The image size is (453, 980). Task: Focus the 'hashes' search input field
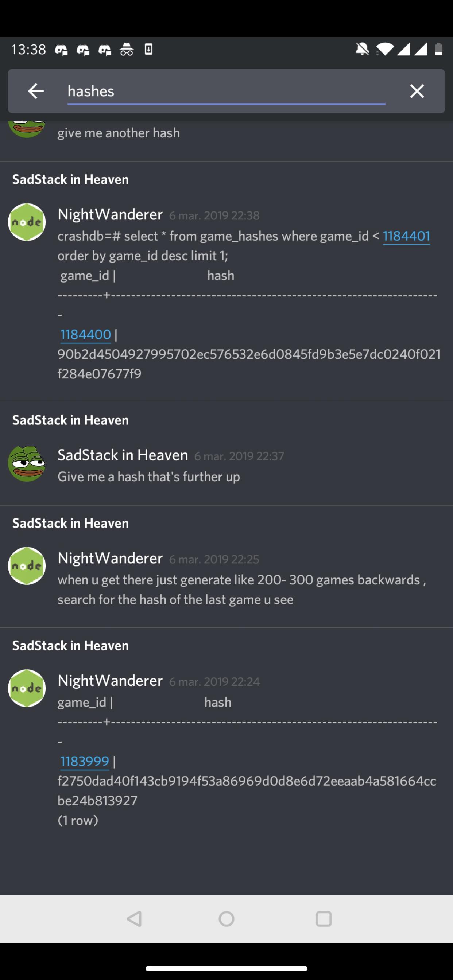[226, 91]
